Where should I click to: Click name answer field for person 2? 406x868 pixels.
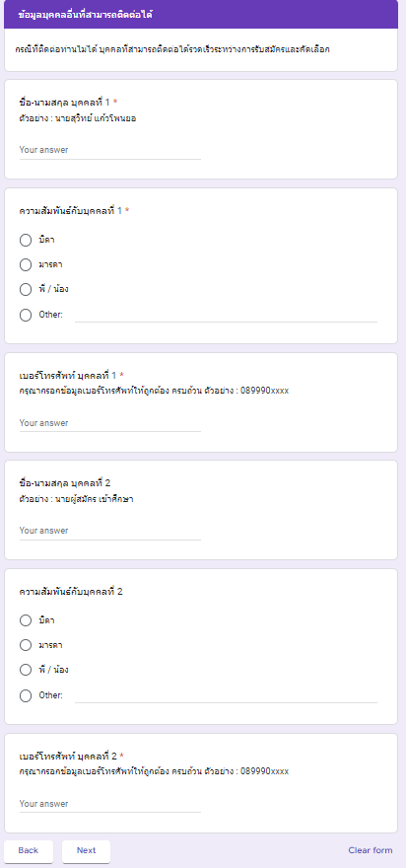click(110, 531)
